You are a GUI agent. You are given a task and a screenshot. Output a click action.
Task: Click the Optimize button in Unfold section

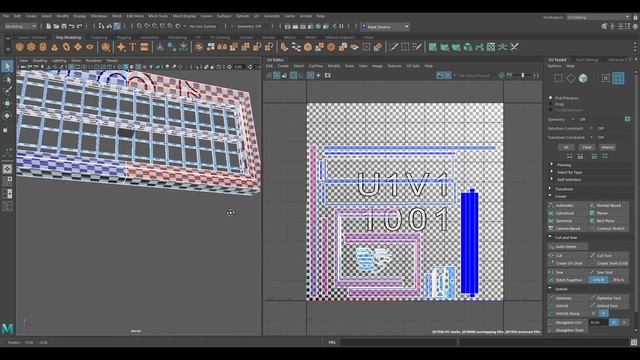coord(568,298)
